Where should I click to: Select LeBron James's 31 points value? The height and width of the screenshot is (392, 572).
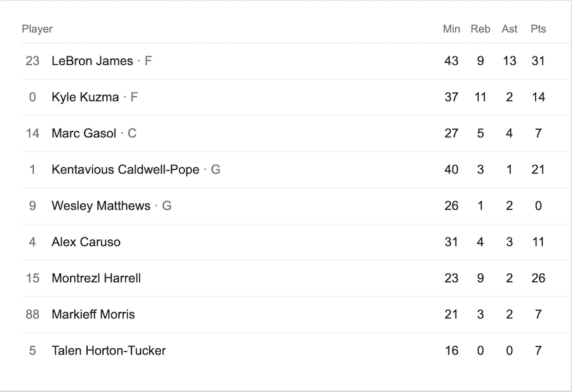coord(538,61)
